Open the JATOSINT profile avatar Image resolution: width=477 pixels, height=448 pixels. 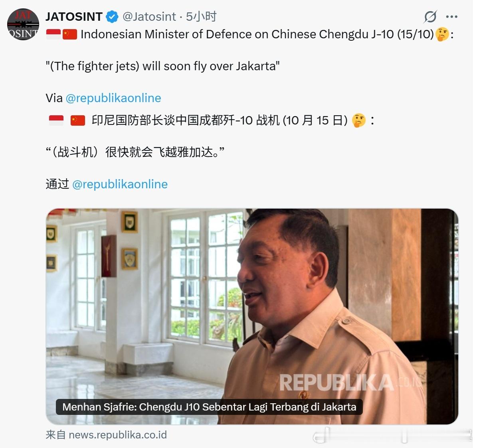[23, 24]
